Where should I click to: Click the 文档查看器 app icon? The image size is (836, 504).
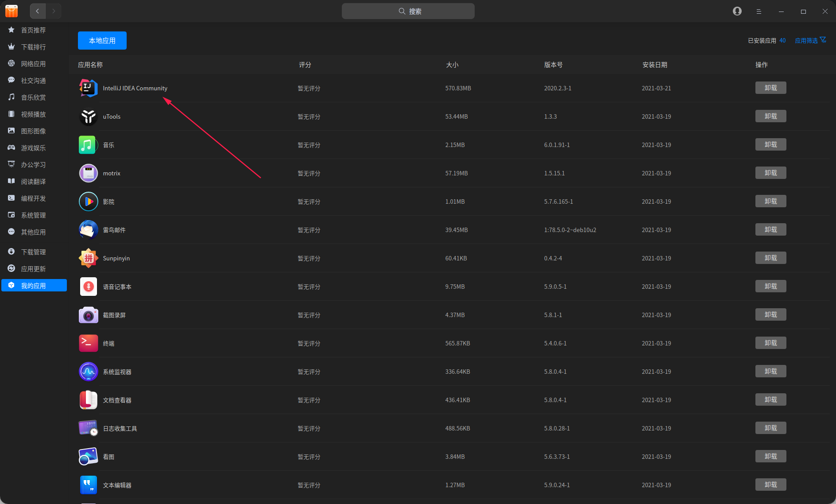tap(89, 400)
